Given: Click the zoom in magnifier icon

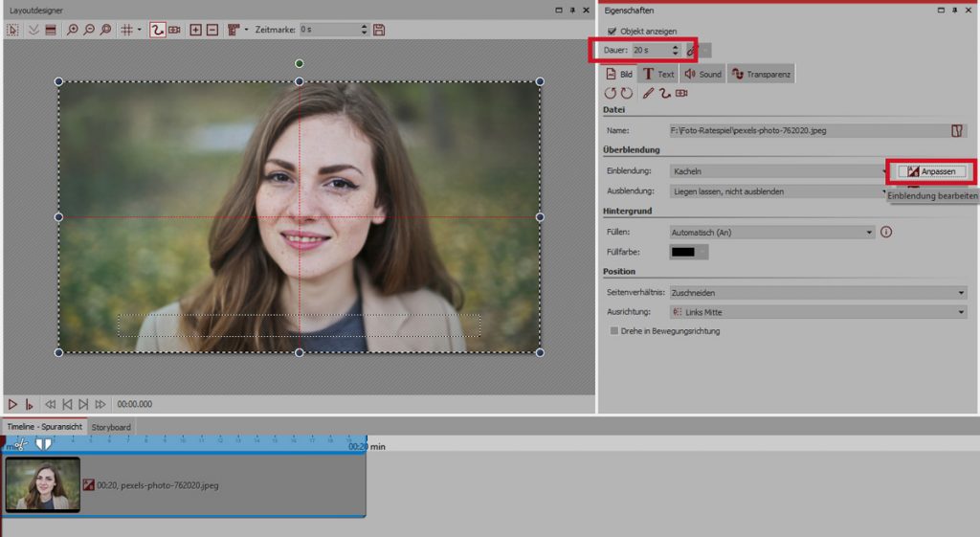Looking at the screenshot, I should pos(73,30).
